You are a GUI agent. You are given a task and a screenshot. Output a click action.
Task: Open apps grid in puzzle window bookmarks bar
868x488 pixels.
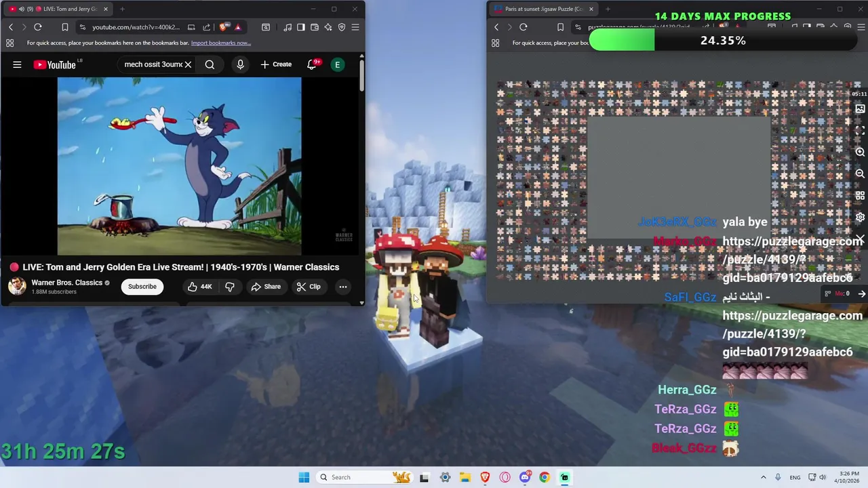coord(496,43)
